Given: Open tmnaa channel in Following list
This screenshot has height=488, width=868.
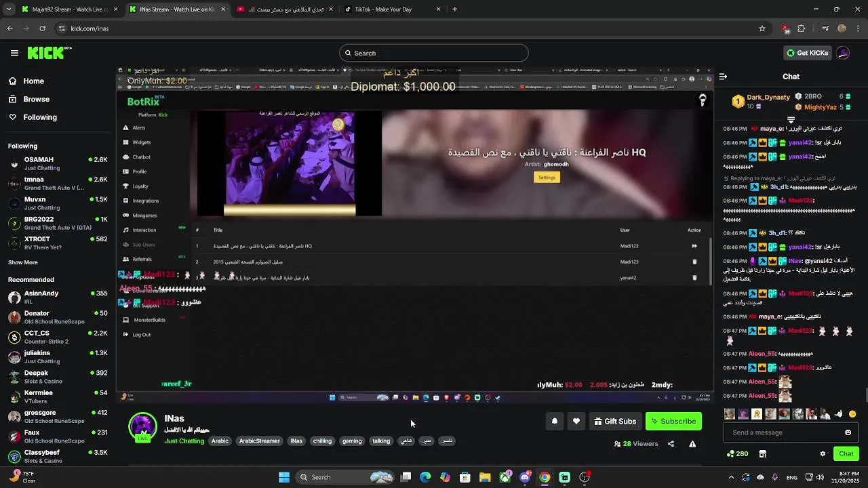Looking at the screenshot, I should (x=57, y=184).
